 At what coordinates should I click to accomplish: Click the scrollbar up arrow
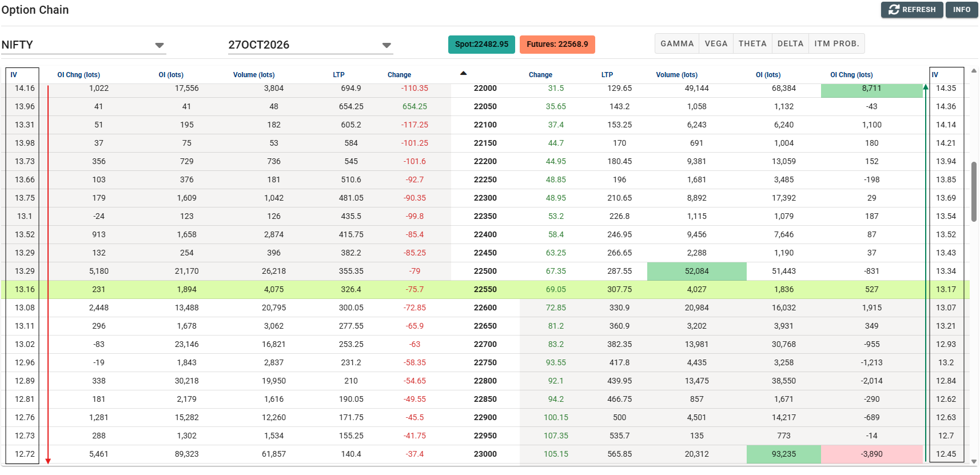pyautogui.click(x=974, y=71)
